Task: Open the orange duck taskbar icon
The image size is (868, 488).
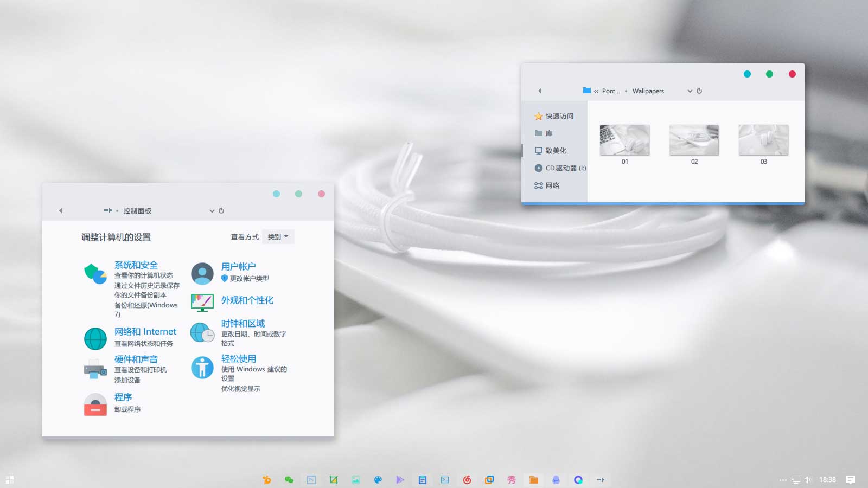Action: (x=266, y=480)
